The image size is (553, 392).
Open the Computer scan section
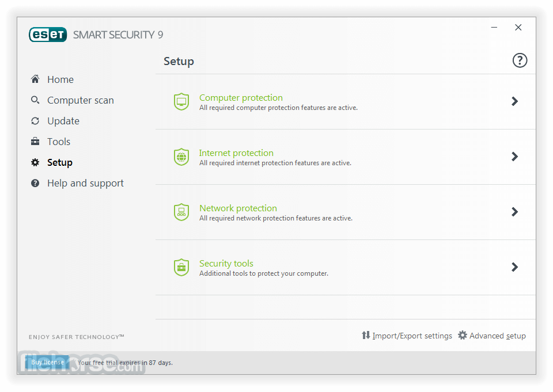coord(81,100)
